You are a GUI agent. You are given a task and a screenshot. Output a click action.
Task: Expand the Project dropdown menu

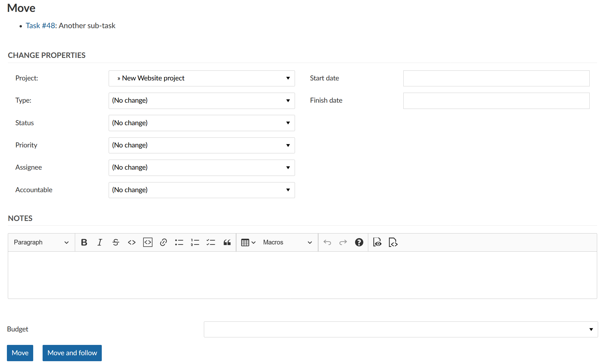pos(287,78)
